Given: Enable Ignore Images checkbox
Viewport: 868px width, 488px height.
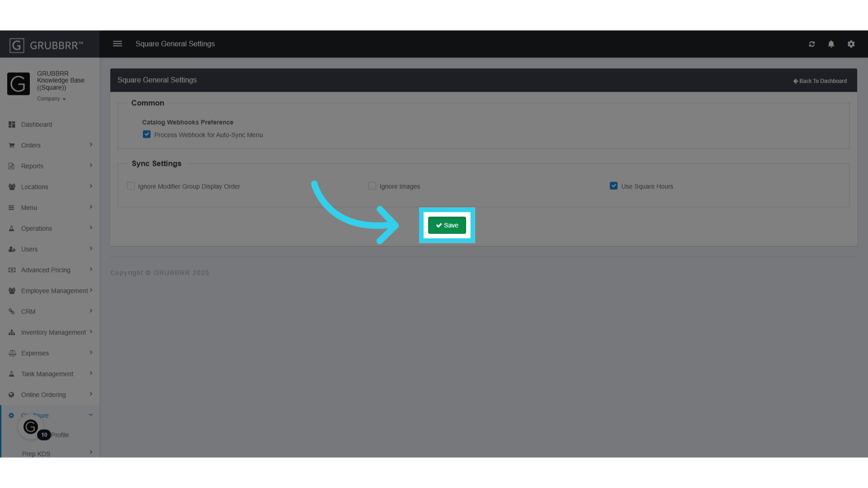Looking at the screenshot, I should click(x=372, y=186).
